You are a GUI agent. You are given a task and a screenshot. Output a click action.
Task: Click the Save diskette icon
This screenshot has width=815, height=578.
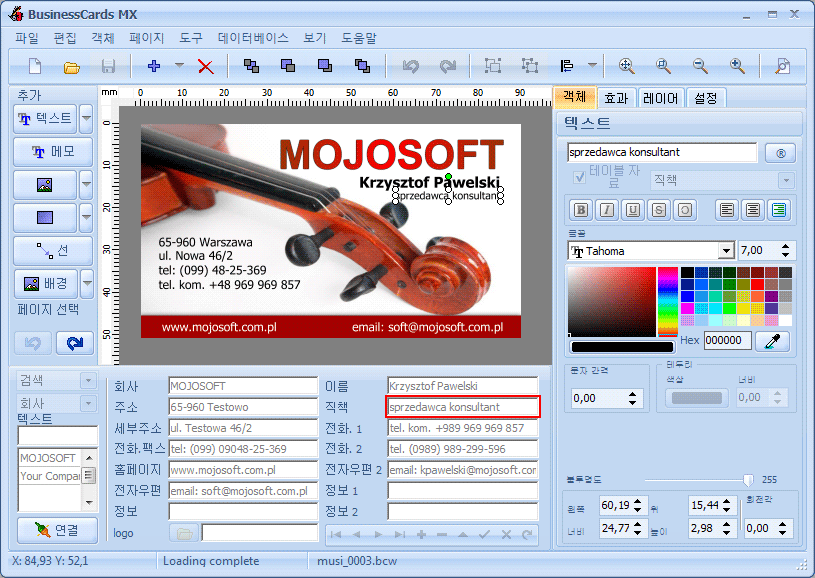108,67
